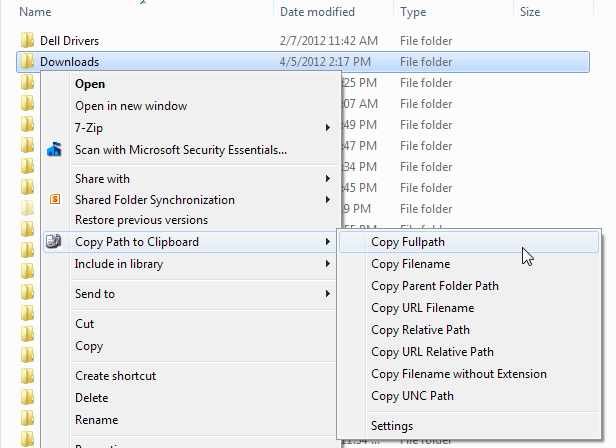616x448 pixels.
Task: Open Settings in the copy path submenu
Action: point(392,426)
